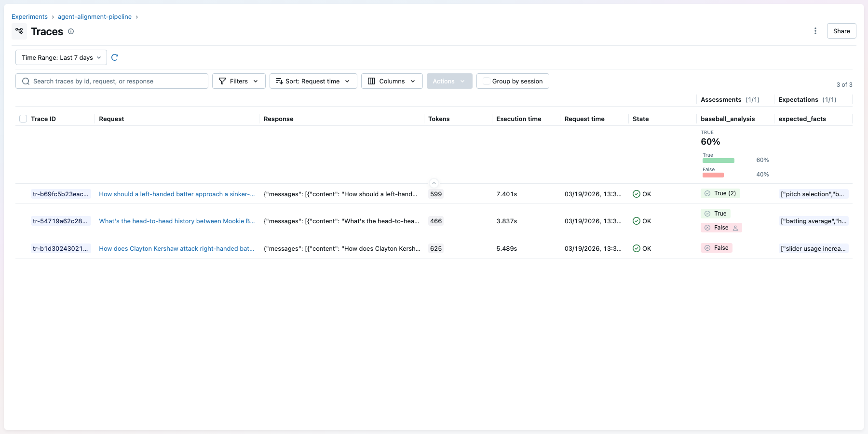Open the Time Range dropdown
The height and width of the screenshot is (434, 868).
pyautogui.click(x=60, y=57)
